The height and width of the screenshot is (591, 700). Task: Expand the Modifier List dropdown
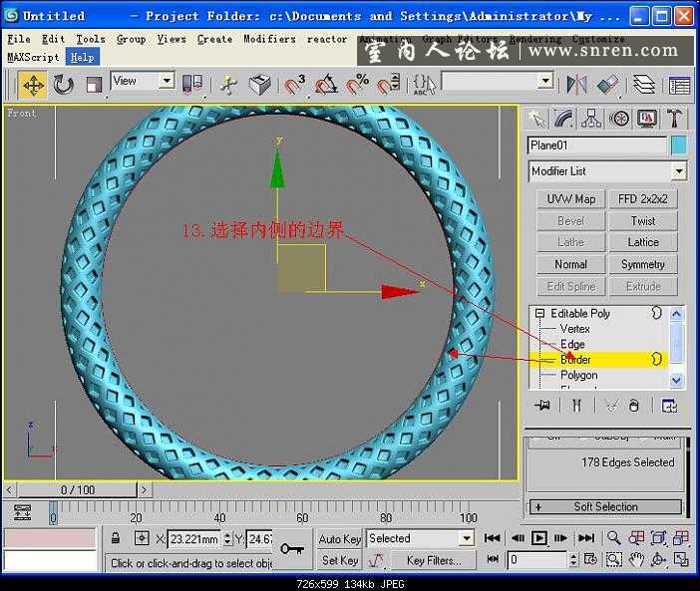679,171
